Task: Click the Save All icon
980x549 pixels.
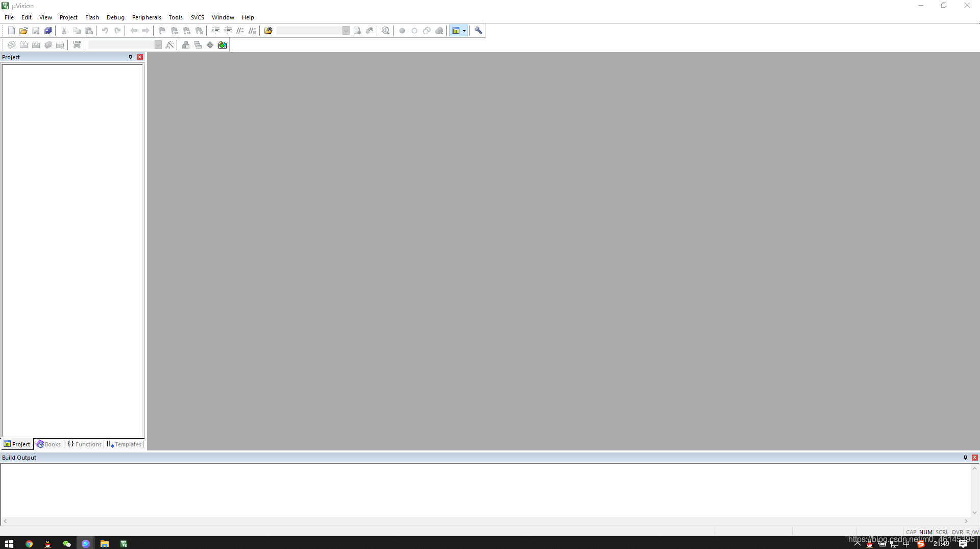Action: [48, 31]
